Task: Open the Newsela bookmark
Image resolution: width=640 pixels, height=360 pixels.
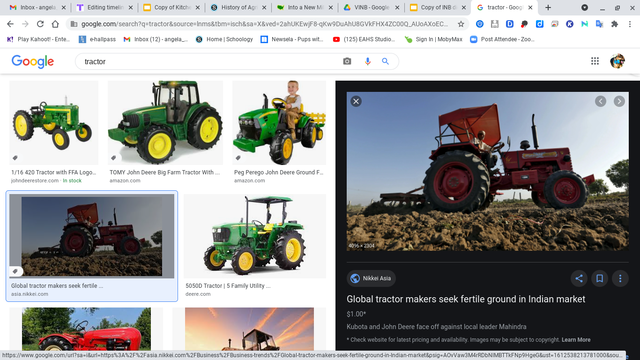Action: click(x=292, y=39)
